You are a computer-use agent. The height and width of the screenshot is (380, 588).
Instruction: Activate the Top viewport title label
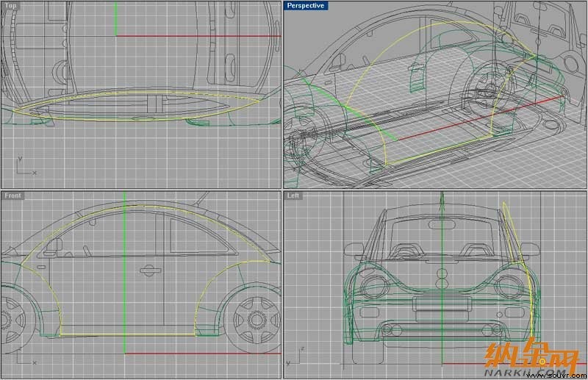(x=10, y=6)
